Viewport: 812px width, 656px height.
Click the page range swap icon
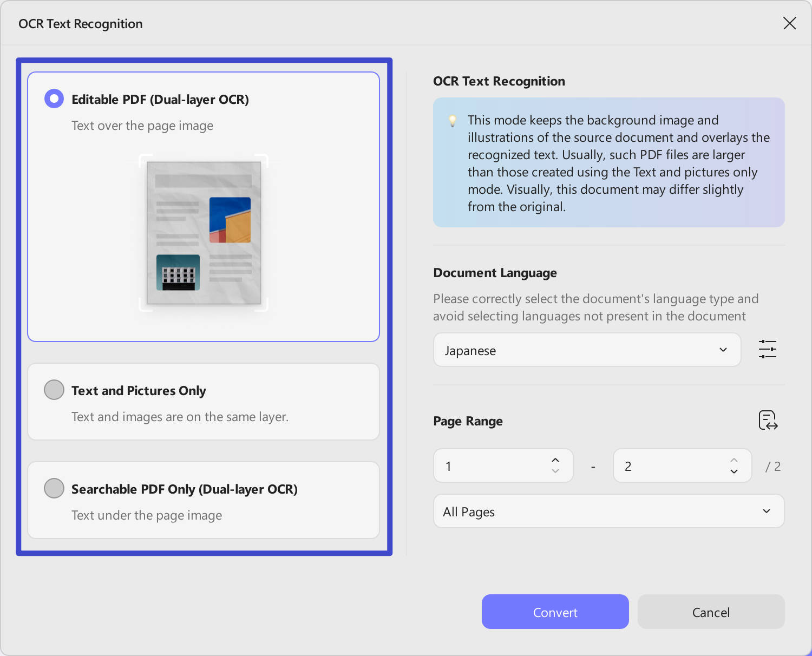click(768, 421)
